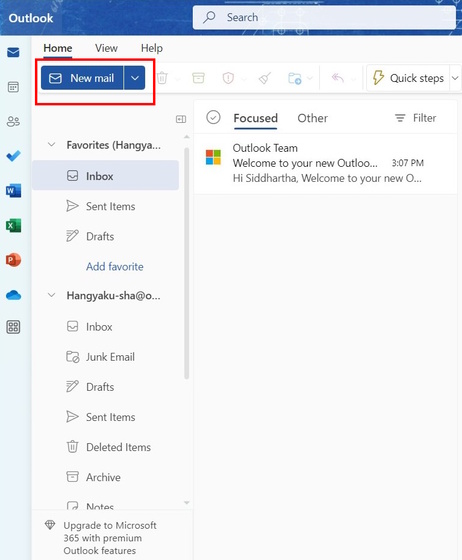Select Inbox under Hangyaku-sha account
The width and height of the screenshot is (462, 560).
(106, 326)
